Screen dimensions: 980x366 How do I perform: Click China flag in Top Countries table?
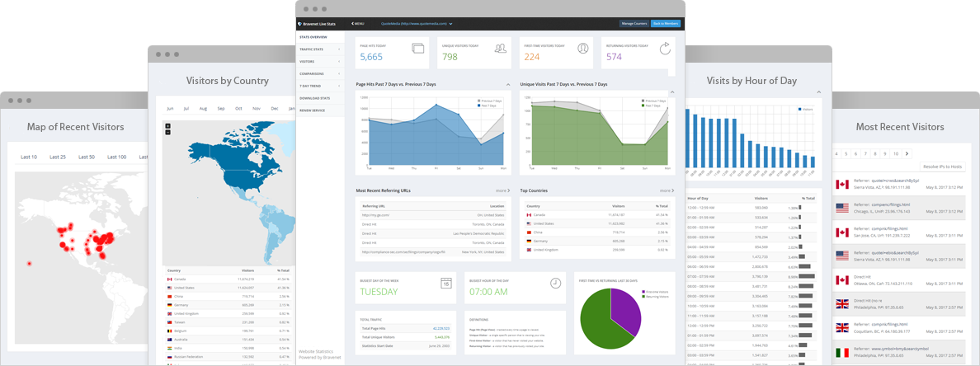coord(530,231)
